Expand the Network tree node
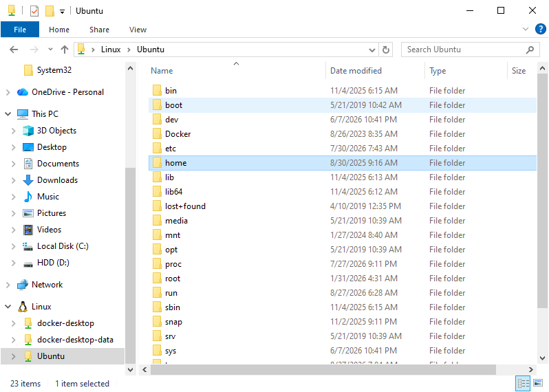The width and height of the screenshot is (549, 392). tap(8, 285)
